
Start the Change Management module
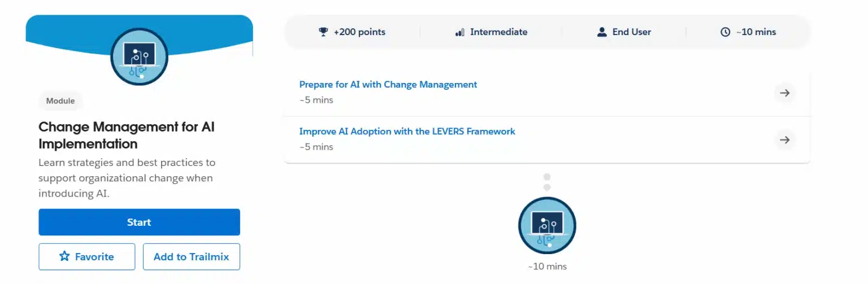coord(139,222)
